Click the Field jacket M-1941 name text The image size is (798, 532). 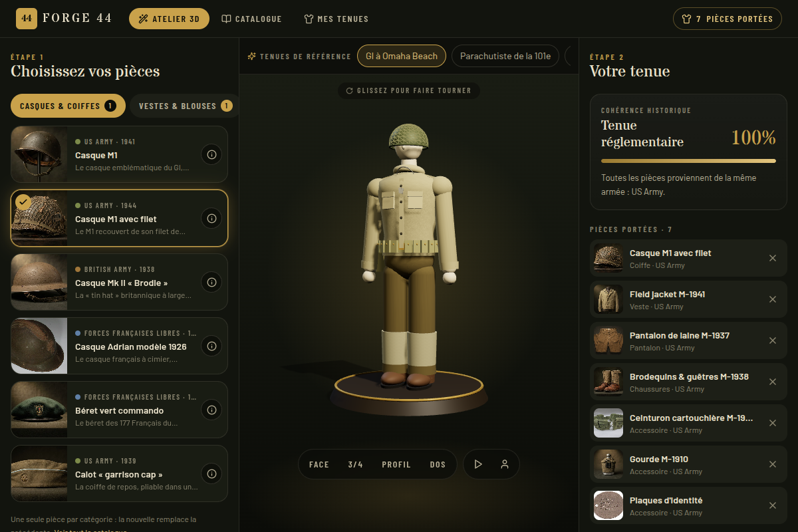667,294
